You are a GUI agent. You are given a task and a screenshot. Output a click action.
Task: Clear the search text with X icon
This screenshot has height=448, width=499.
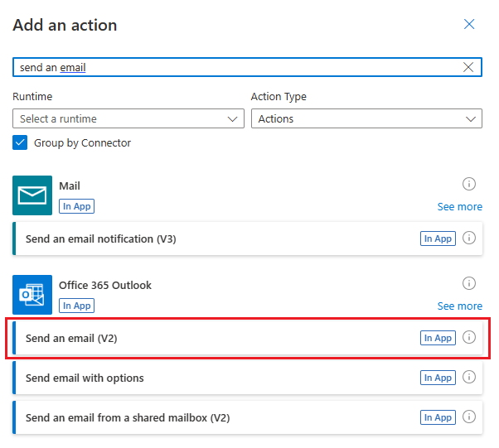tap(468, 67)
